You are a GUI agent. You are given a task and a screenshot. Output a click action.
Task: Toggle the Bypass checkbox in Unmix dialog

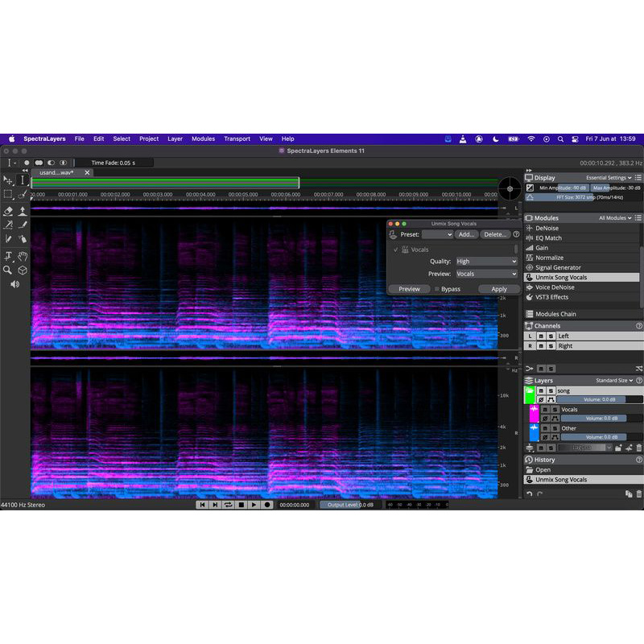[437, 289]
